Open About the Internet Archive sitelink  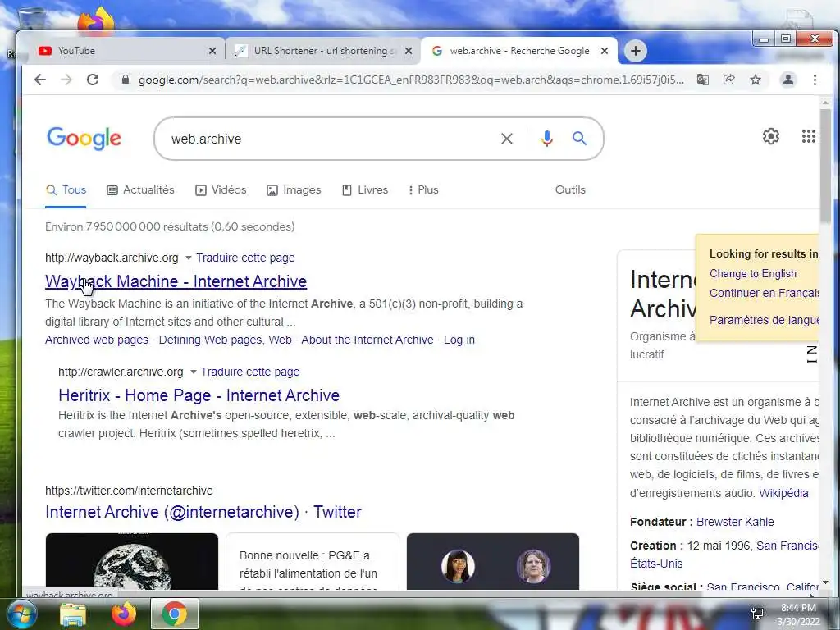367,340
